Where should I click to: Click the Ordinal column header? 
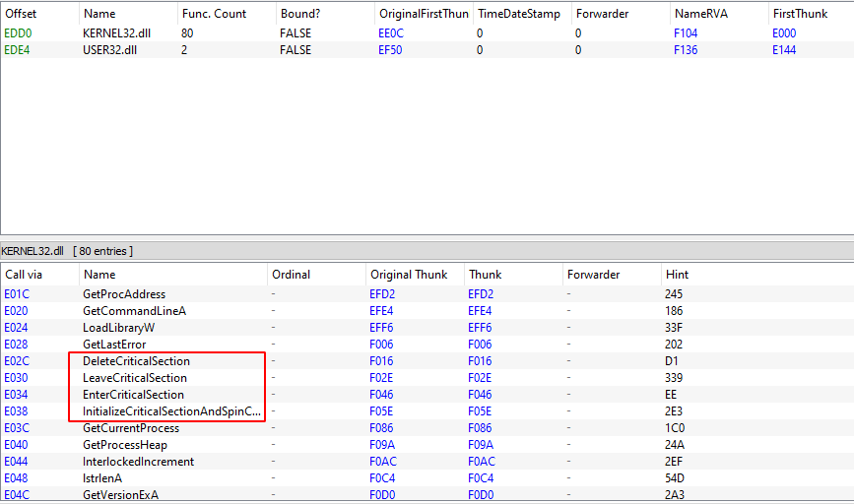click(x=316, y=275)
